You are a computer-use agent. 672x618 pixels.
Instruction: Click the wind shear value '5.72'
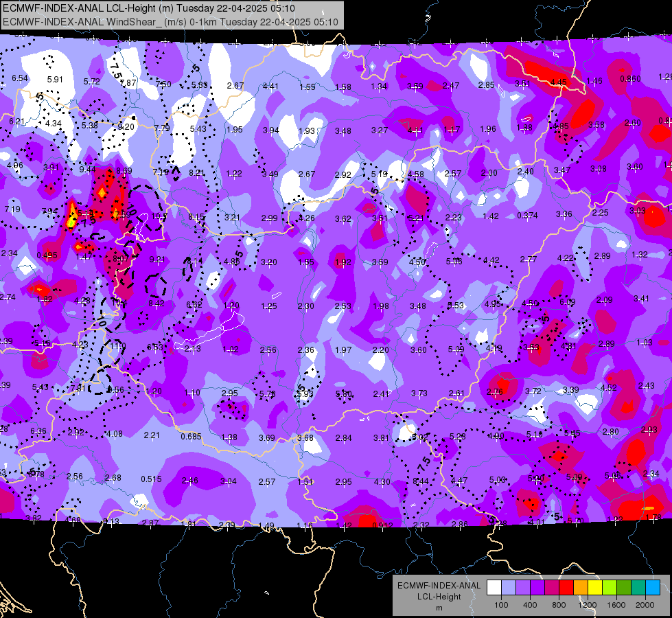(x=92, y=82)
